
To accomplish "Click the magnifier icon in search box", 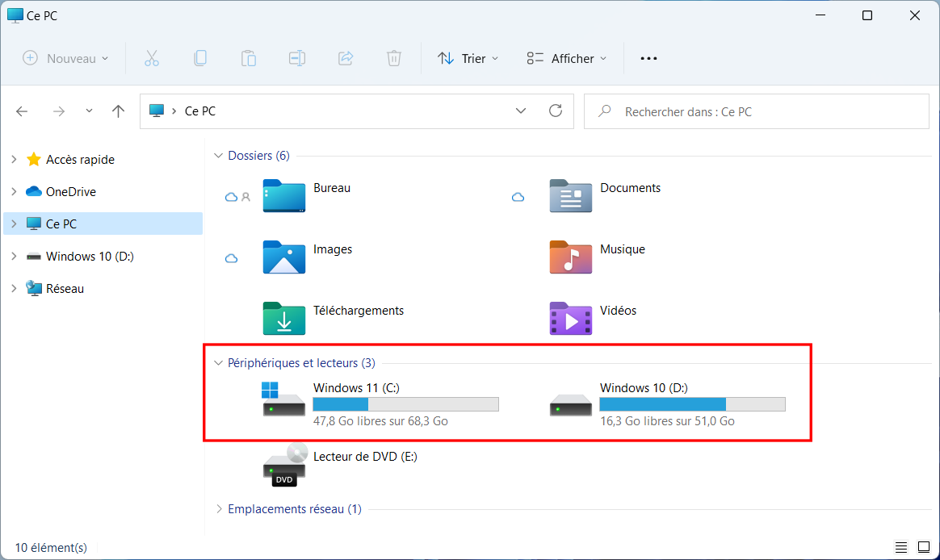I will [605, 111].
